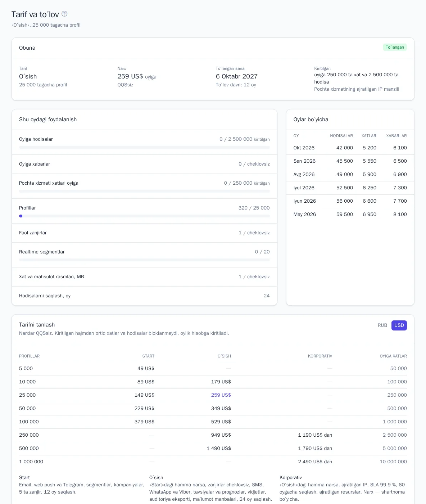Choose the 229 US$ Start price
This screenshot has height=504, width=426.
pos(144,409)
